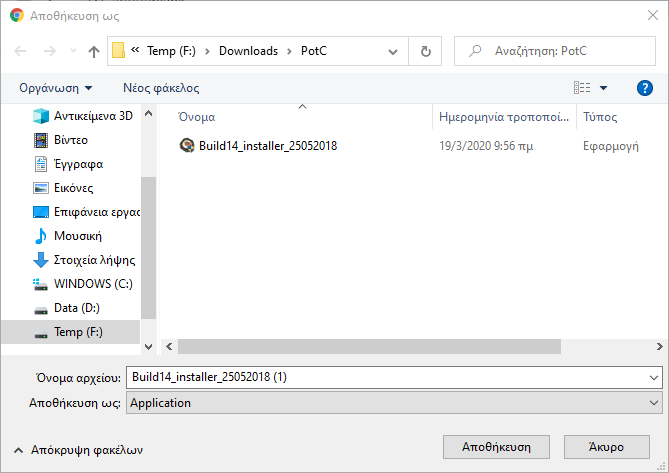Open the address bar history dropdown
Image resolution: width=669 pixels, height=473 pixels.
click(x=393, y=52)
